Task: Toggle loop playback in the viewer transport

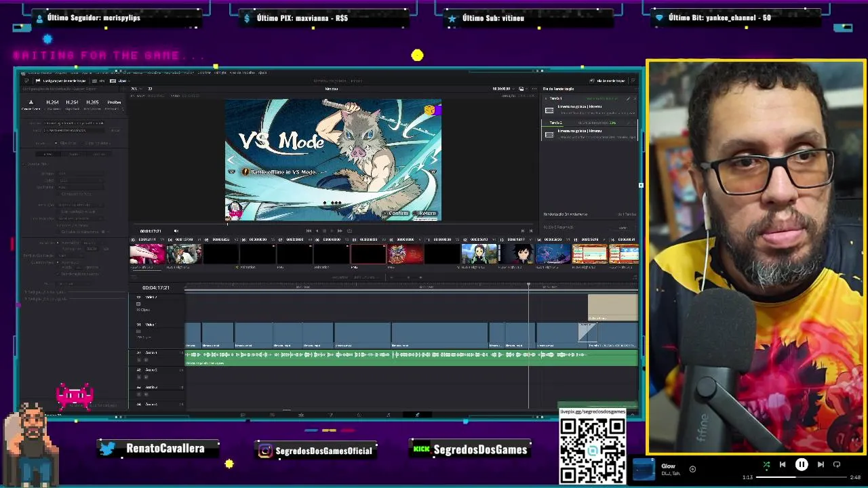Action: click(x=350, y=230)
